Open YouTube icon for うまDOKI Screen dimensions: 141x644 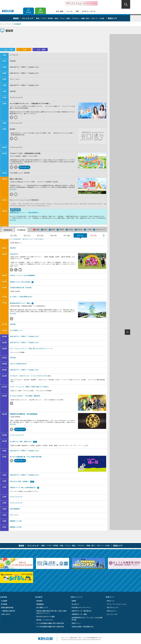20,270
